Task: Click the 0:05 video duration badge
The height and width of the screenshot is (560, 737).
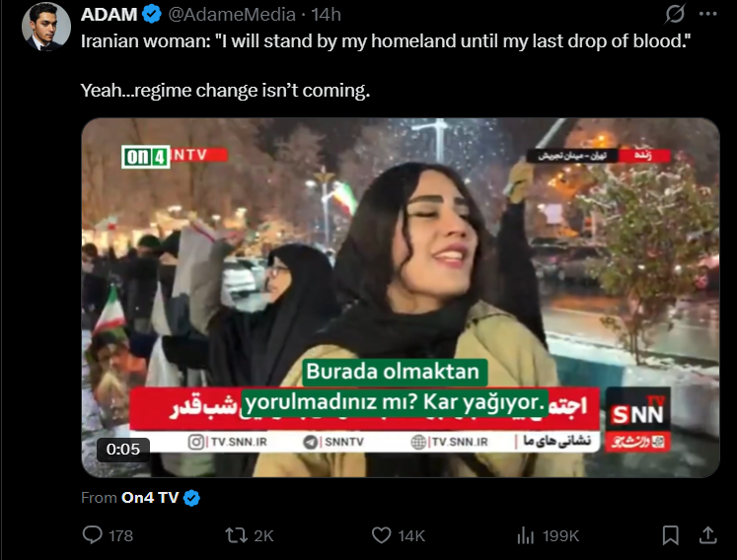Action: 123,450
